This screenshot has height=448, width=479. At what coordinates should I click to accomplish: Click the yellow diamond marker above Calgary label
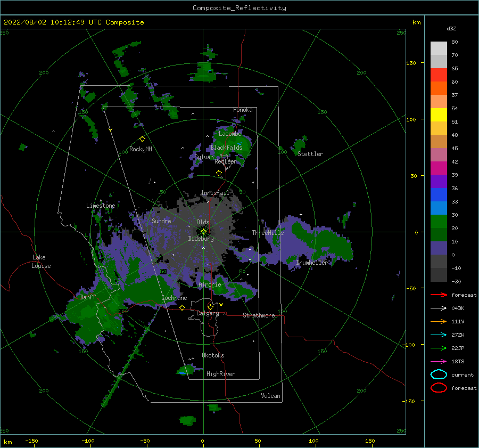(210, 307)
